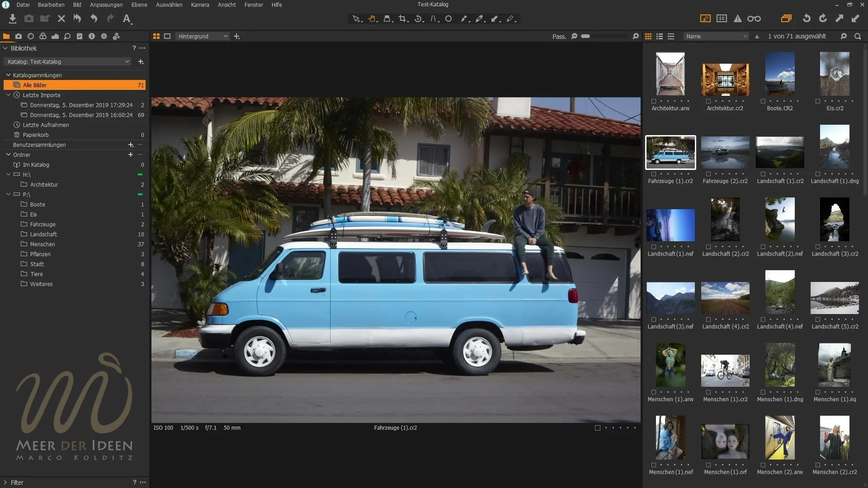
Task: Collapse the Letzte Importe group
Action: (x=8, y=95)
